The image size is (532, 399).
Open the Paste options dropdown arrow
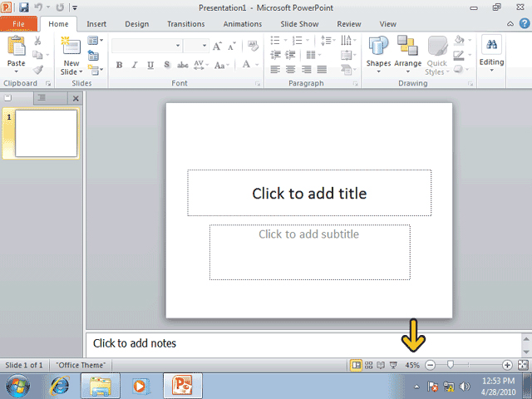tap(17, 71)
